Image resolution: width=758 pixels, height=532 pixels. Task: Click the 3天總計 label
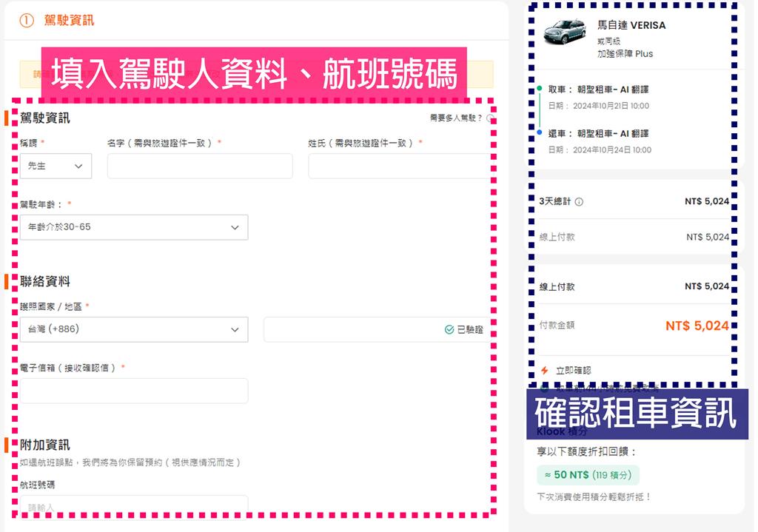[555, 201]
